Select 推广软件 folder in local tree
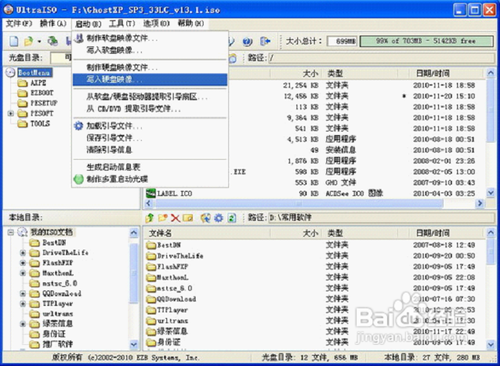500x366 pixels. pos(58,344)
